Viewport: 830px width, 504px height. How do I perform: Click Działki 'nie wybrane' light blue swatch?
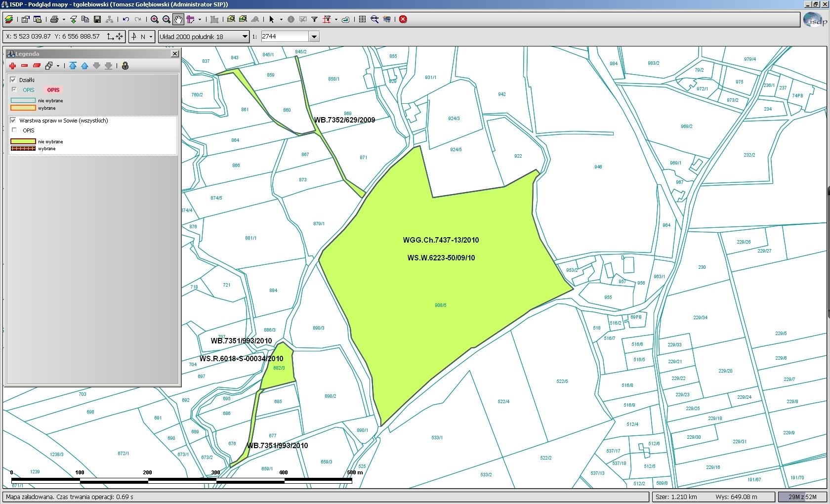pyautogui.click(x=23, y=100)
